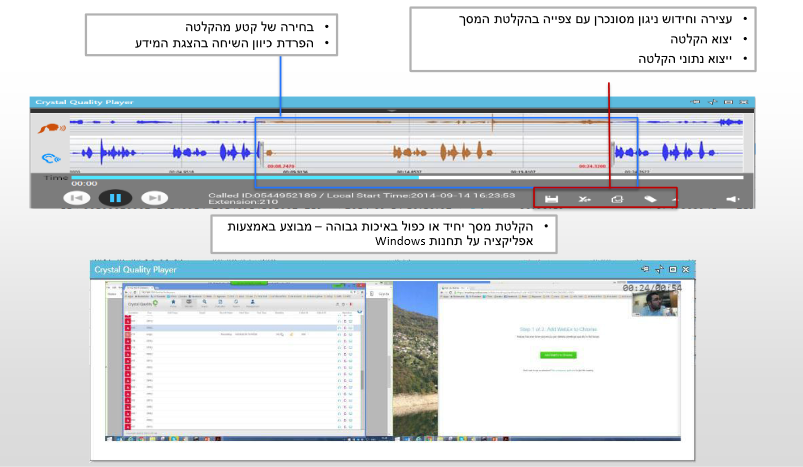Pin the upper Crystal Quality Player window

pos(695,102)
